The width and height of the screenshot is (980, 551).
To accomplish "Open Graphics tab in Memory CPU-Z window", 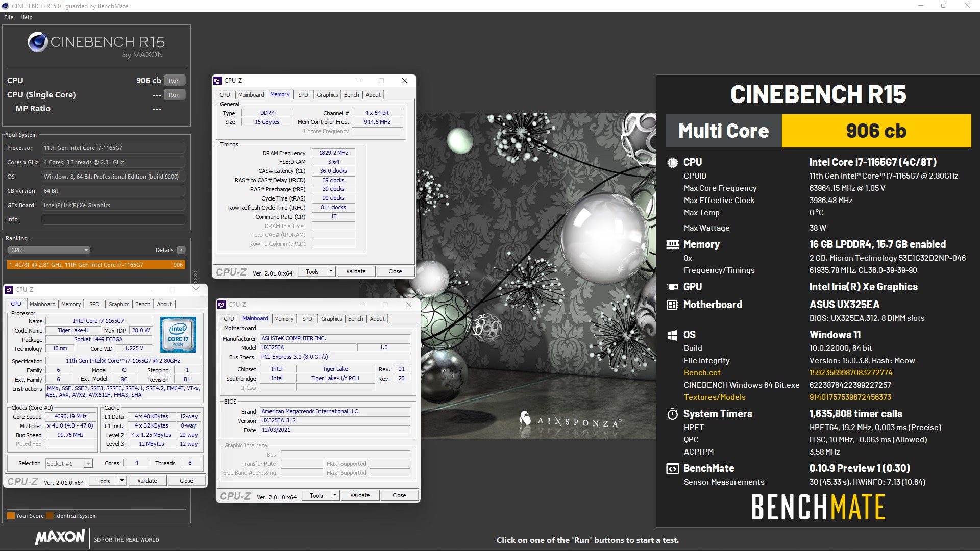I will click(x=328, y=95).
